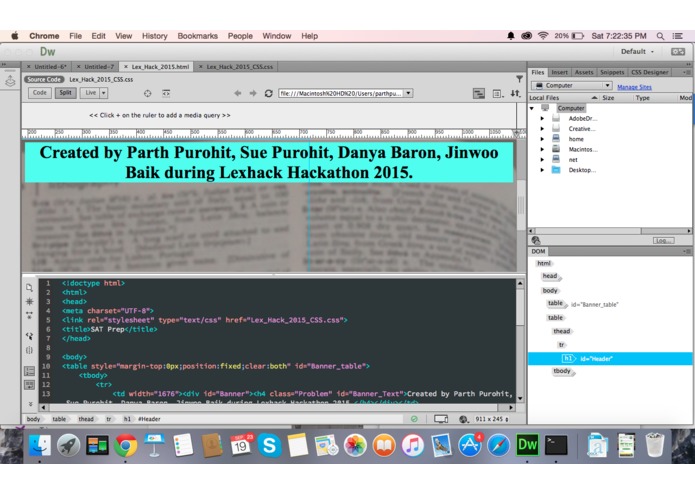The width and height of the screenshot is (695, 494).
Task: Open the History menu
Action: point(154,36)
